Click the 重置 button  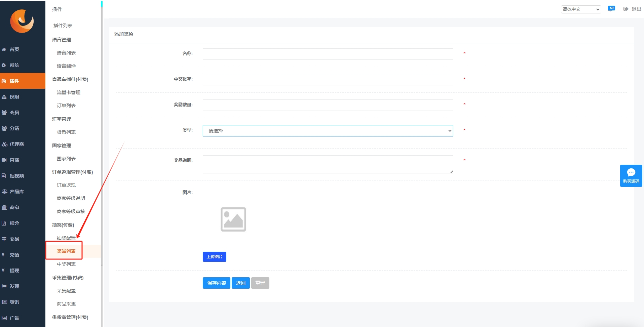(x=260, y=283)
